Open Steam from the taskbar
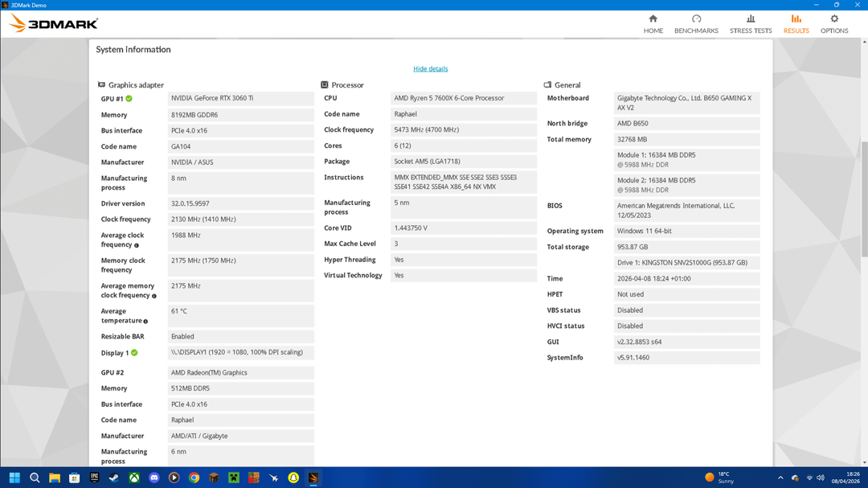 click(114, 478)
